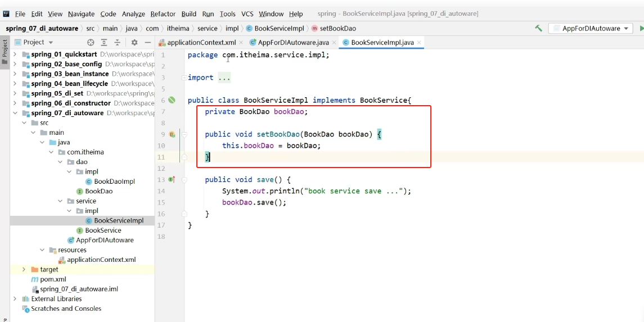Open the File menu

(x=20, y=14)
